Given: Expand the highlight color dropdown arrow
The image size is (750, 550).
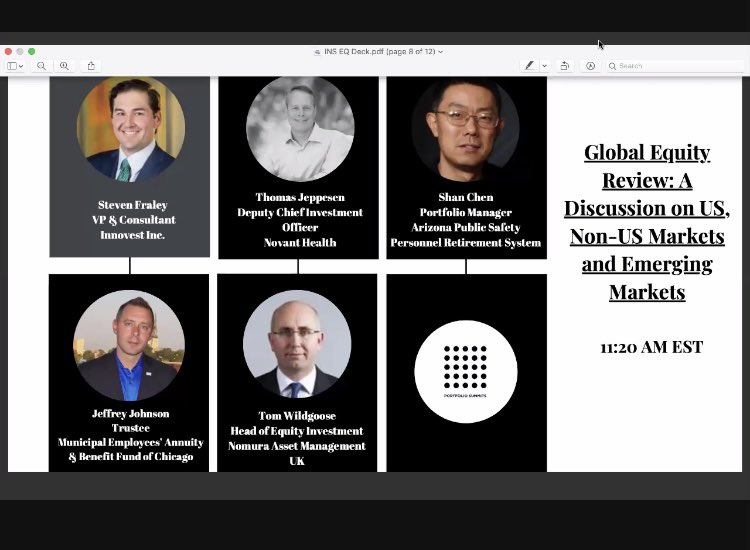Looking at the screenshot, I should pos(544,66).
